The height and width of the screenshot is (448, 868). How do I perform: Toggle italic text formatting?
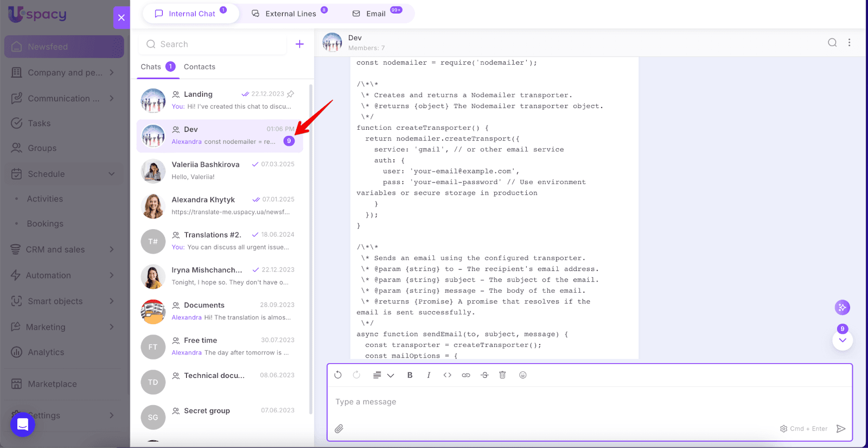click(429, 375)
